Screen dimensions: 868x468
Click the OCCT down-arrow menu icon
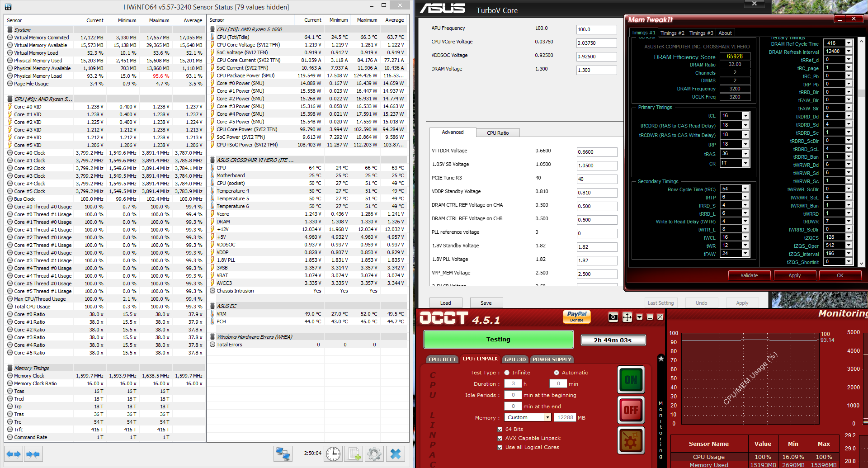(x=639, y=317)
